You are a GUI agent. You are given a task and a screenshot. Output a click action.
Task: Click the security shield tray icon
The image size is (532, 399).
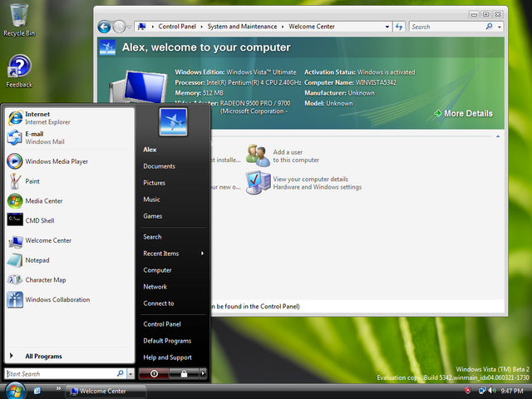467,391
